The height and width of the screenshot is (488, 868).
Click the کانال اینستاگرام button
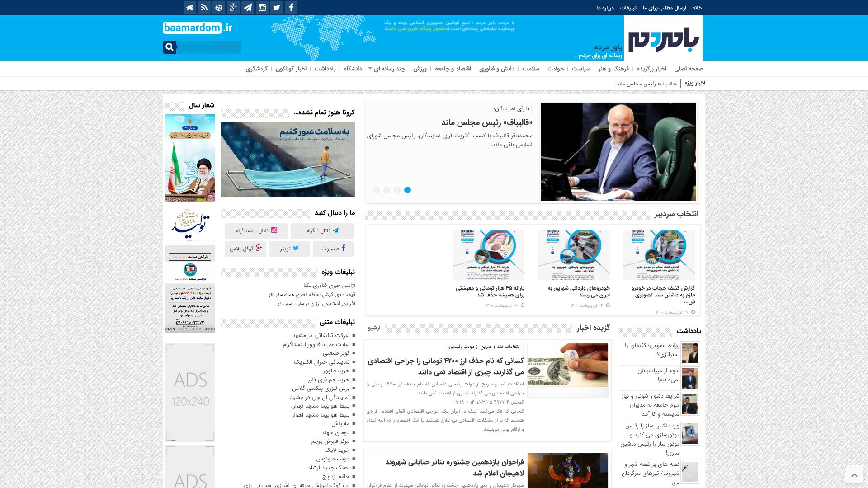tap(256, 230)
